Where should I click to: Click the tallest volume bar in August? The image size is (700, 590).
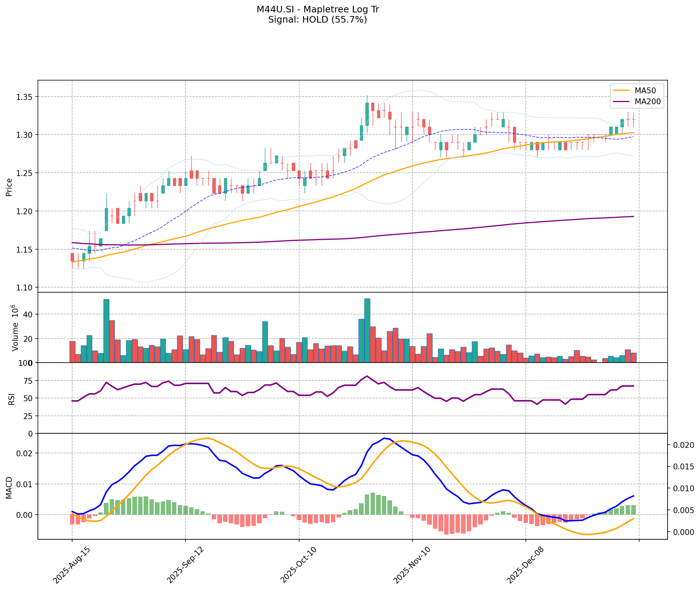(106, 331)
